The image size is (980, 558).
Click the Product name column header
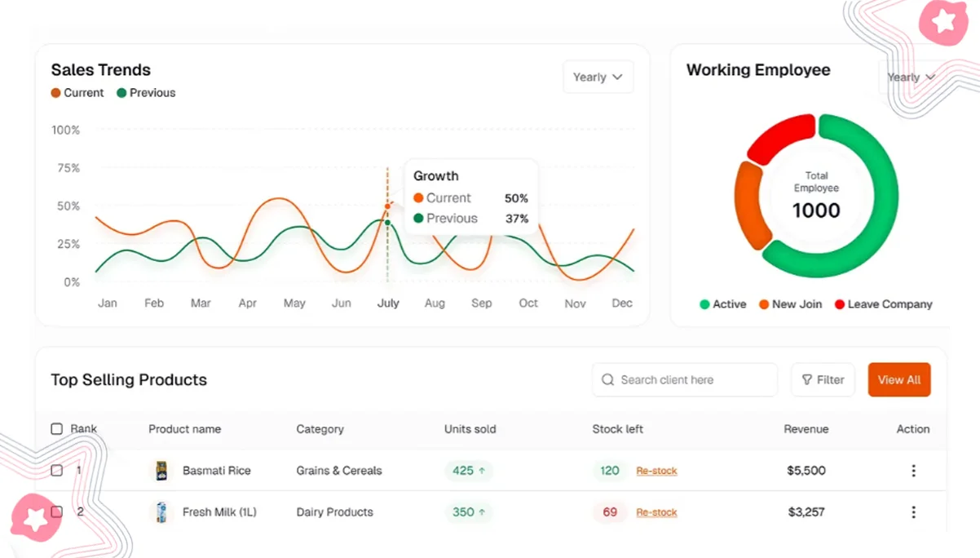184,429
